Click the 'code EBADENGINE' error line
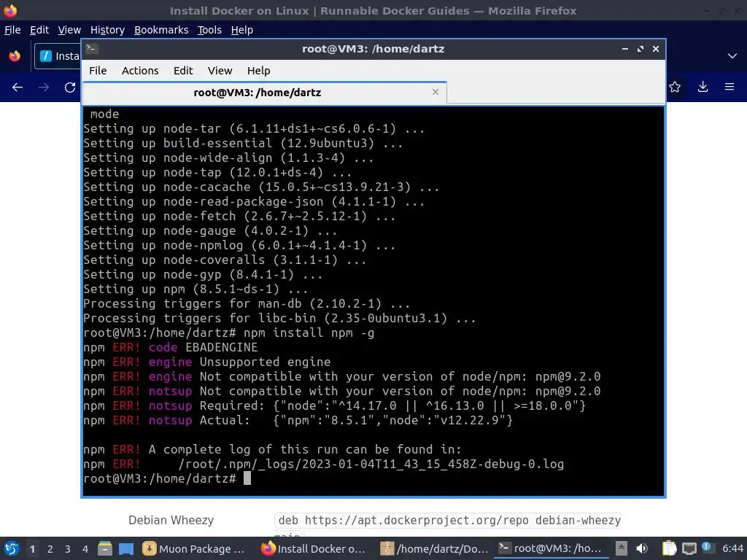 click(x=171, y=348)
